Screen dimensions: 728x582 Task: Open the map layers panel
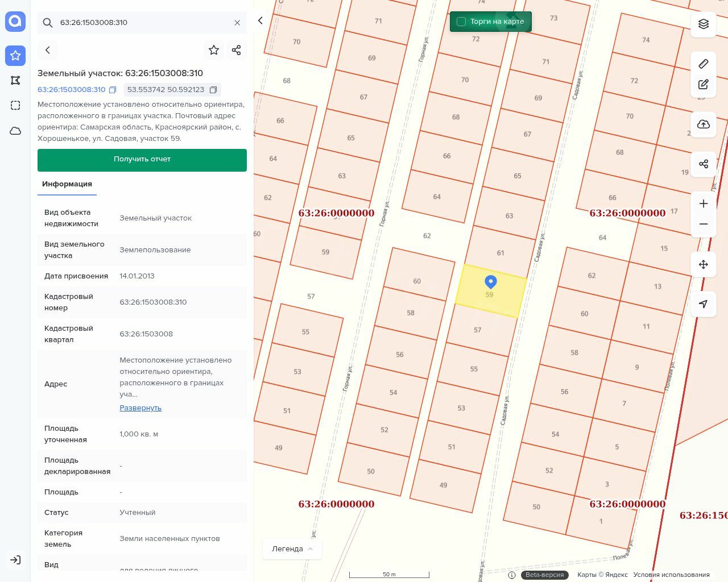coord(704,24)
